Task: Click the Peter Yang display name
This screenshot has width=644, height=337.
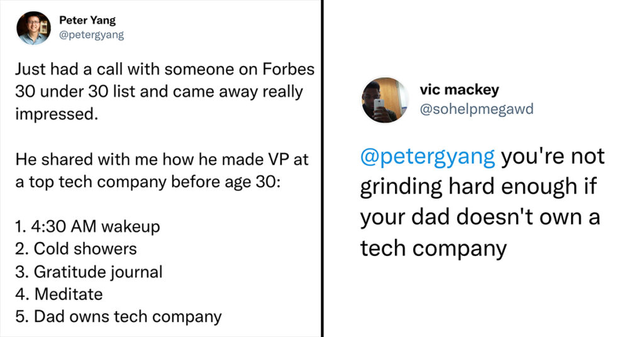Action: pos(87,20)
